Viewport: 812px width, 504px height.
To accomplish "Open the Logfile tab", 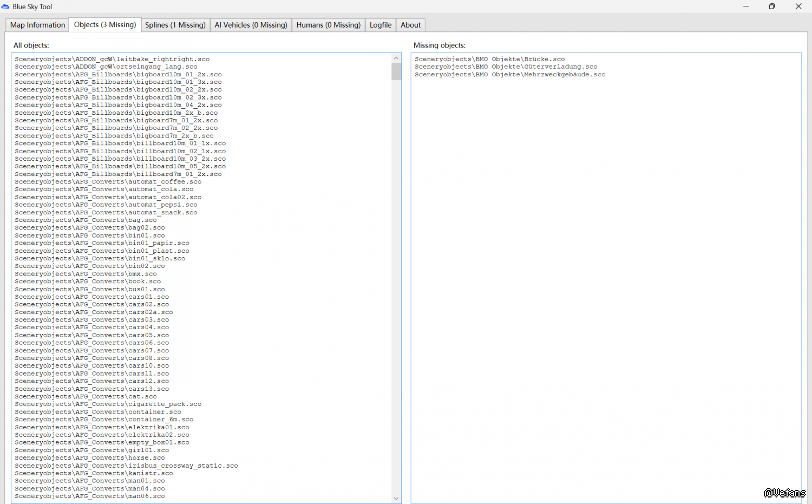I will (x=381, y=25).
